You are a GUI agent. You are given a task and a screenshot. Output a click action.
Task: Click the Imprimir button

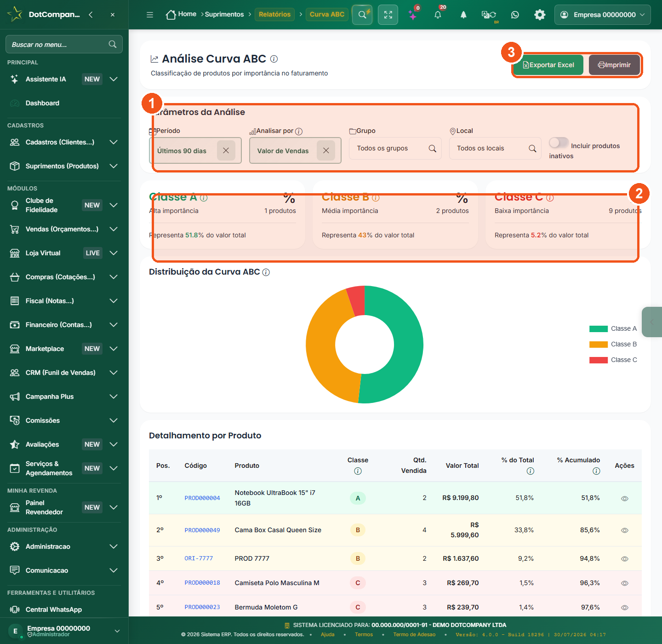(614, 65)
